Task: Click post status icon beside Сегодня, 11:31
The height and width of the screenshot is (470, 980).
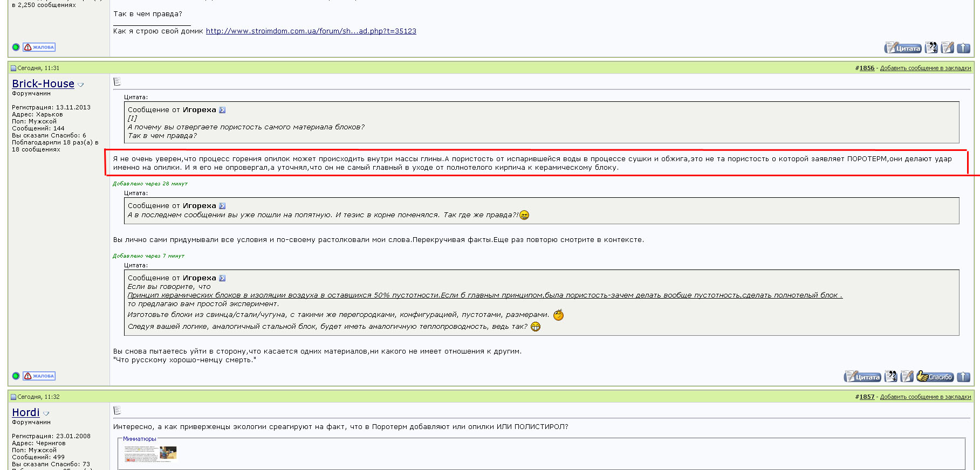Action: 13,68
